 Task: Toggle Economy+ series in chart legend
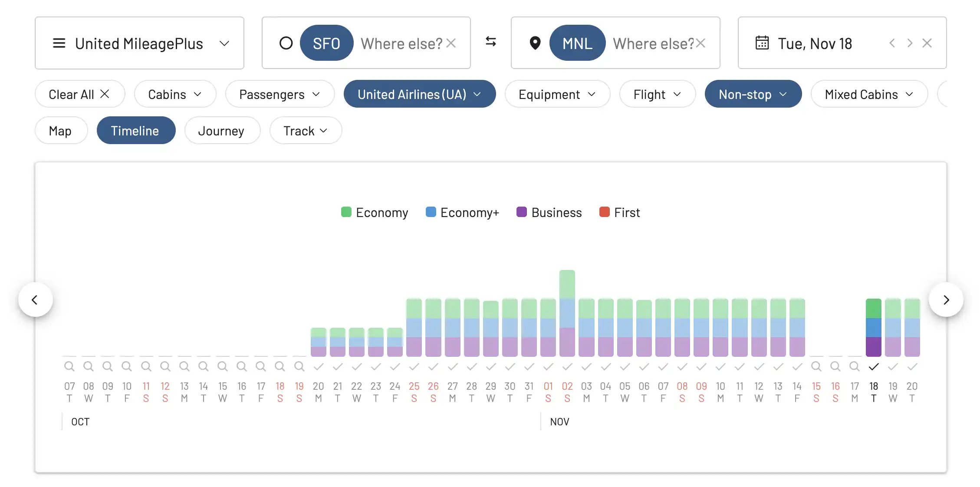[x=463, y=212]
